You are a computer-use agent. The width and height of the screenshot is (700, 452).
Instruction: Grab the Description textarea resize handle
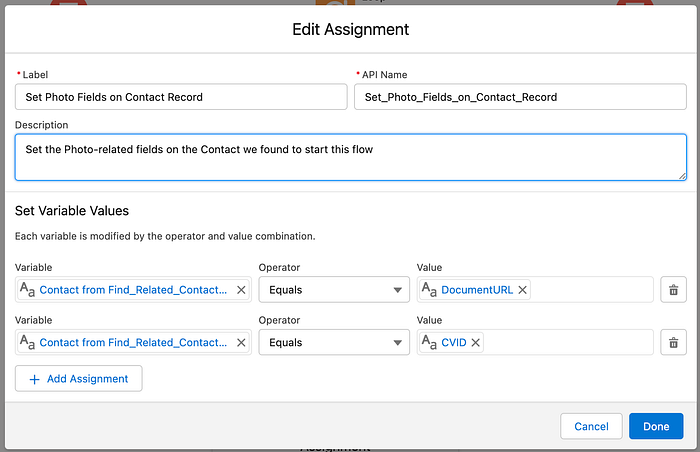tap(682, 175)
